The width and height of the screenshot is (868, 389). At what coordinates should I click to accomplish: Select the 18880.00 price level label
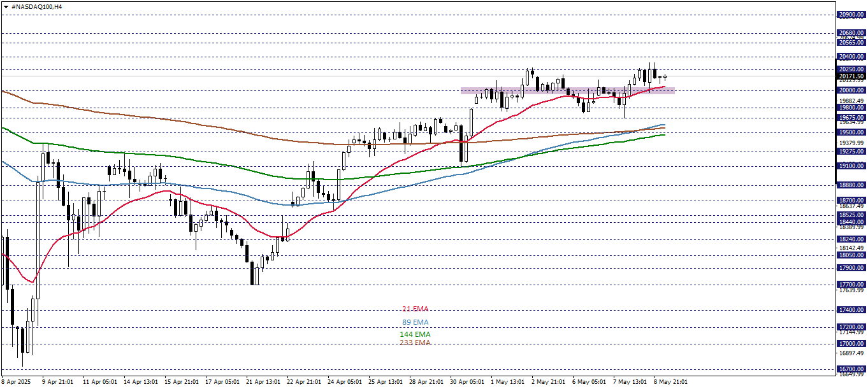[x=852, y=185]
